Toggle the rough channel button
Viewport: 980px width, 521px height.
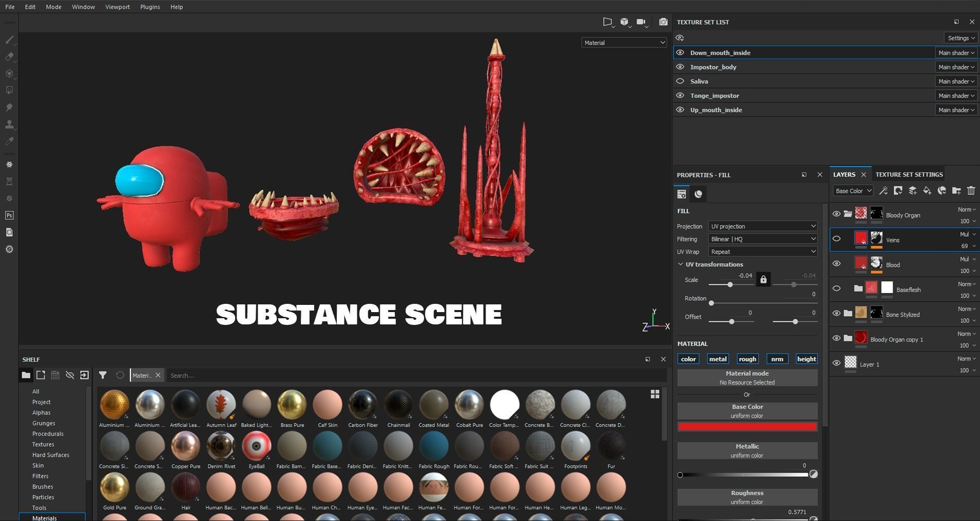pyautogui.click(x=747, y=359)
